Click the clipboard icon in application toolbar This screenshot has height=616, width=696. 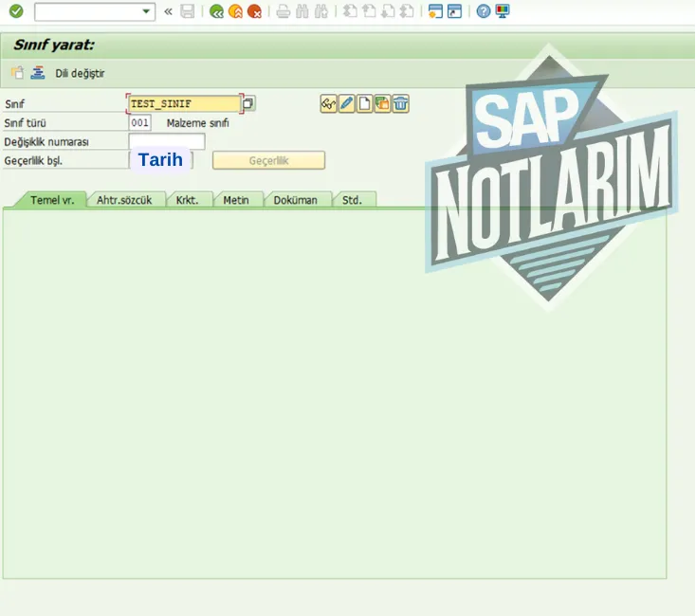point(17,73)
